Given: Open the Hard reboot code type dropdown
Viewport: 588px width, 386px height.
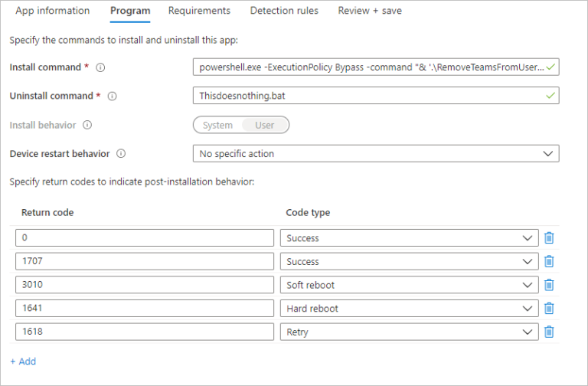Looking at the screenshot, I should click(409, 309).
